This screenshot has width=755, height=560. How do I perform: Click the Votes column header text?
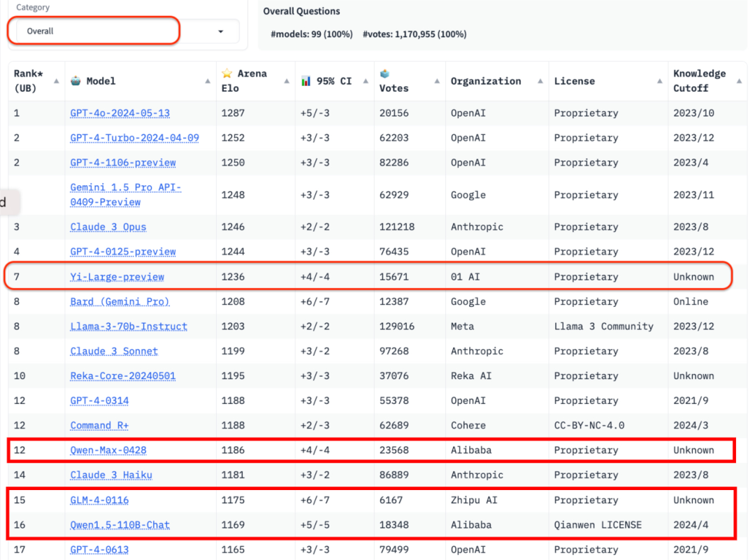pyautogui.click(x=394, y=88)
